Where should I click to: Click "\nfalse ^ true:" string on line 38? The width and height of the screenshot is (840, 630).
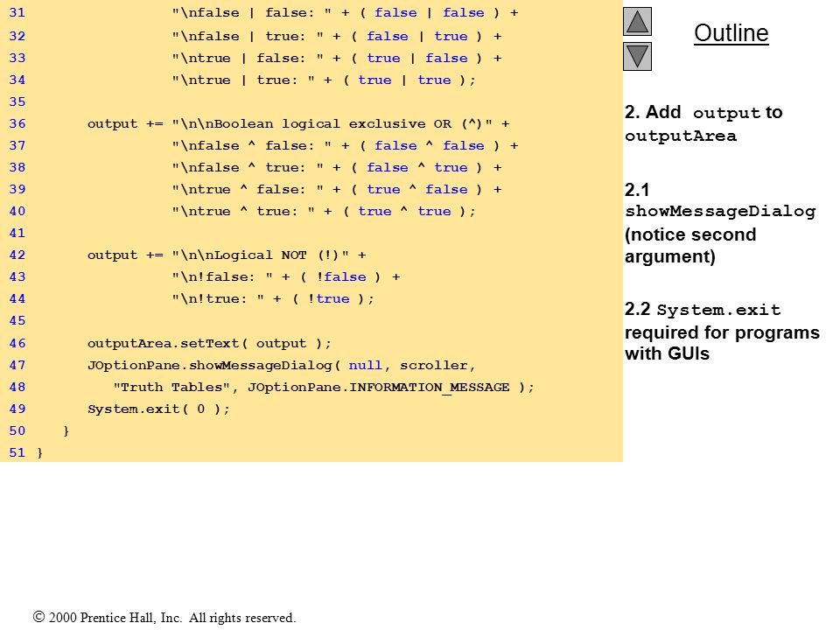[x=248, y=168]
